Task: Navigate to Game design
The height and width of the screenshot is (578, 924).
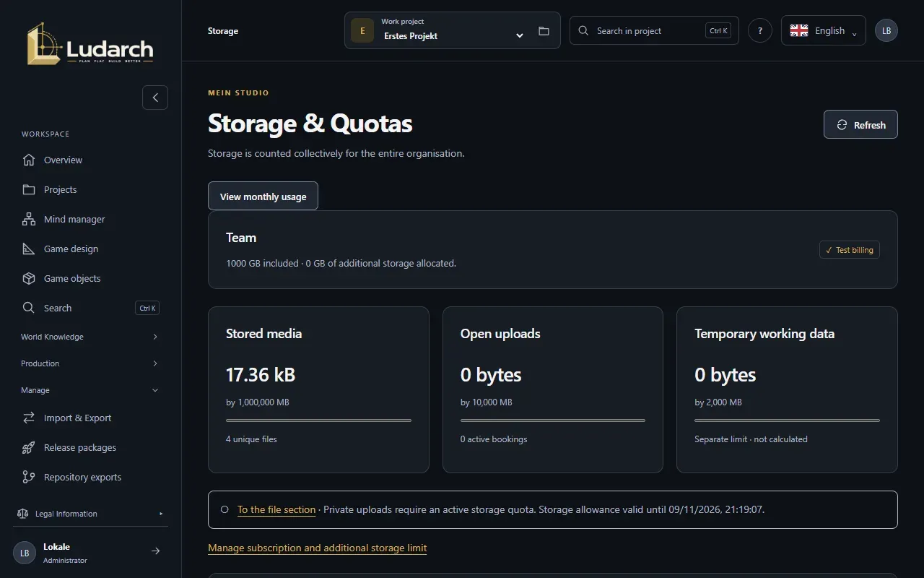Action: tap(90, 249)
